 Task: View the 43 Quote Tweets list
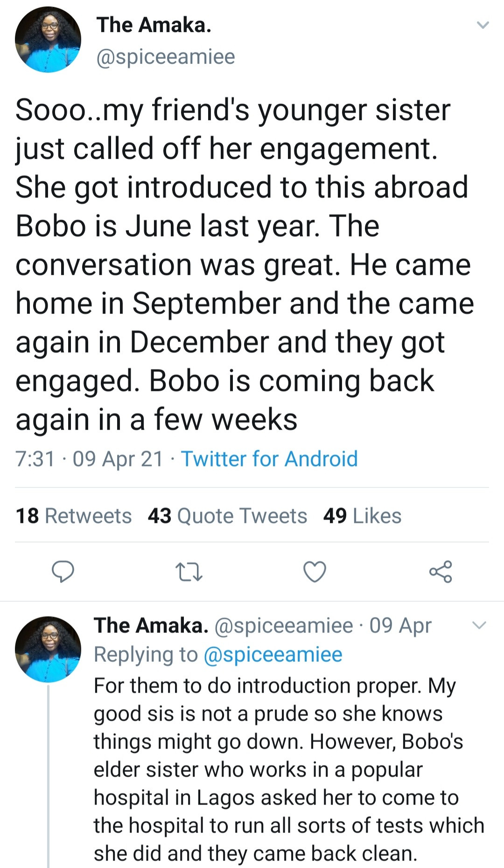pos(227,516)
